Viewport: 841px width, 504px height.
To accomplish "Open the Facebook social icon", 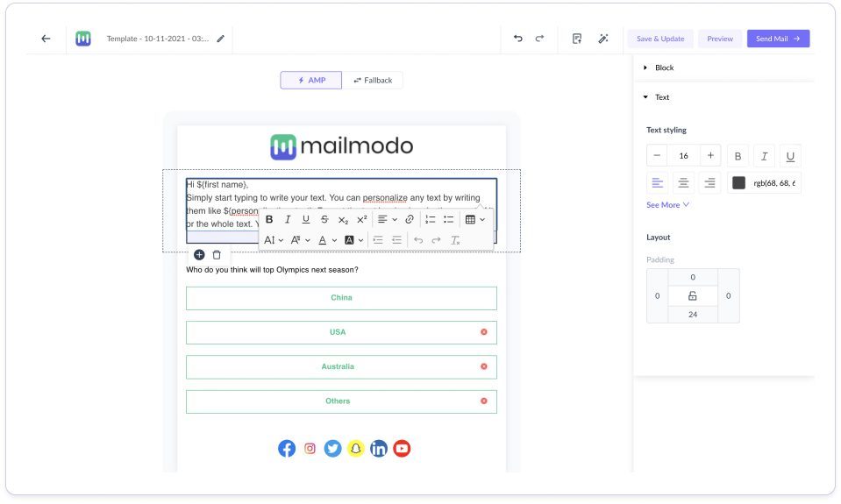I will pyautogui.click(x=287, y=448).
